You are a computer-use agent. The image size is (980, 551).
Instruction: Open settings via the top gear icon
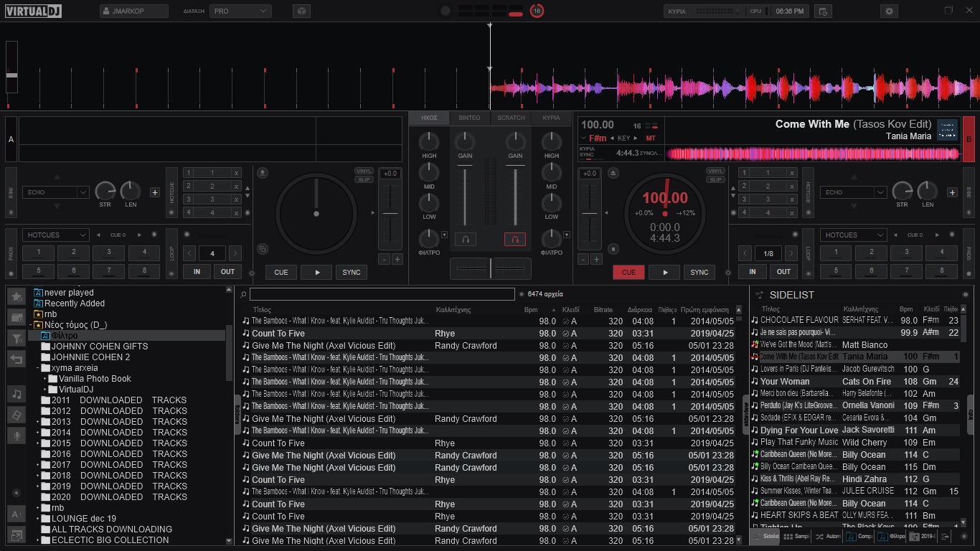coord(890,11)
